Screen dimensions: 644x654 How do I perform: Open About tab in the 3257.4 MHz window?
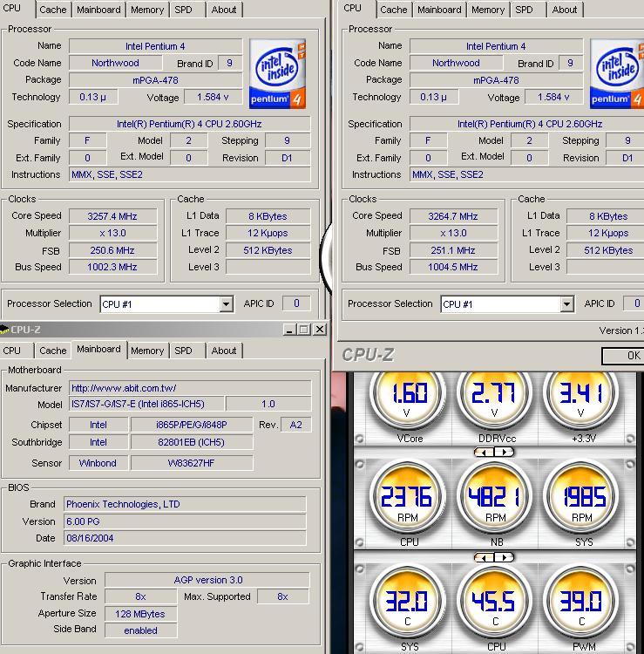(x=224, y=10)
